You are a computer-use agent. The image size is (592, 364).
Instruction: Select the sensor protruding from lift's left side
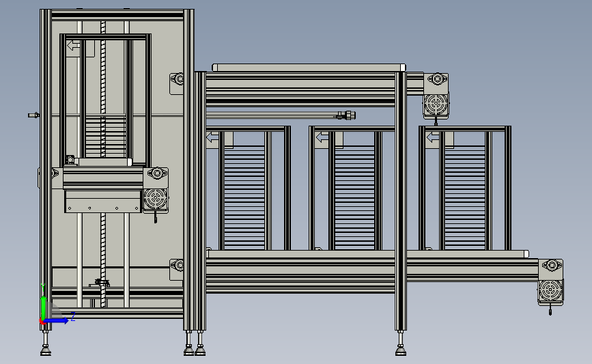(33, 115)
